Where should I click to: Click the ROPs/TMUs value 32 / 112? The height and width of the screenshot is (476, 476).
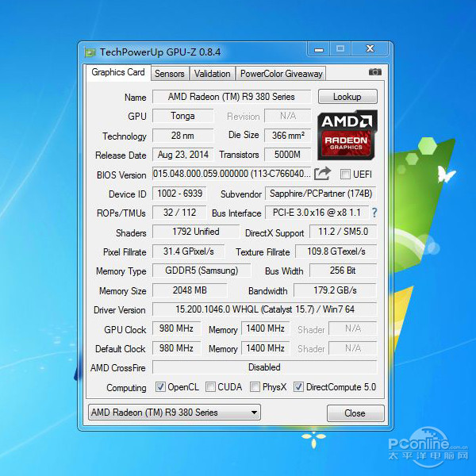pyautogui.click(x=179, y=213)
